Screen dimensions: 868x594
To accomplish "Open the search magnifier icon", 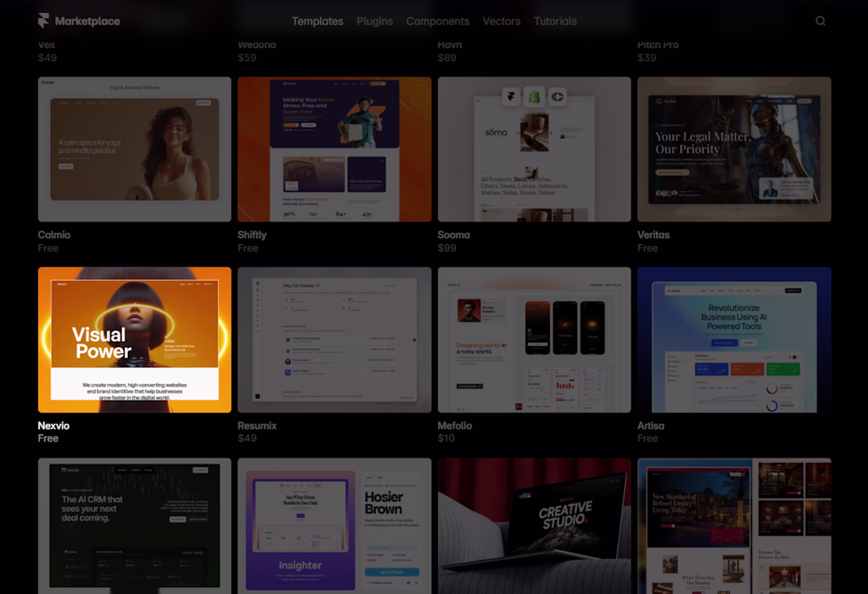I will (x=821, y=21).
